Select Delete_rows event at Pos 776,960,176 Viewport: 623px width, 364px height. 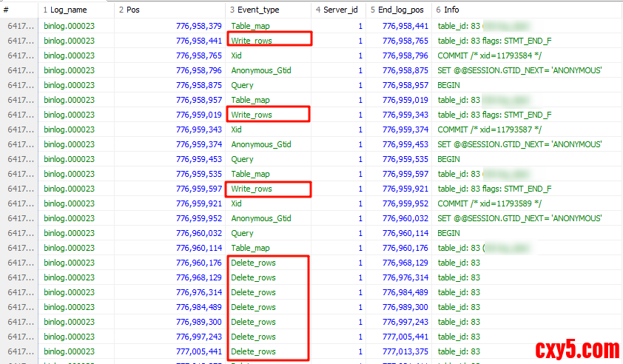pyautogui.click(x=253, y=263)
